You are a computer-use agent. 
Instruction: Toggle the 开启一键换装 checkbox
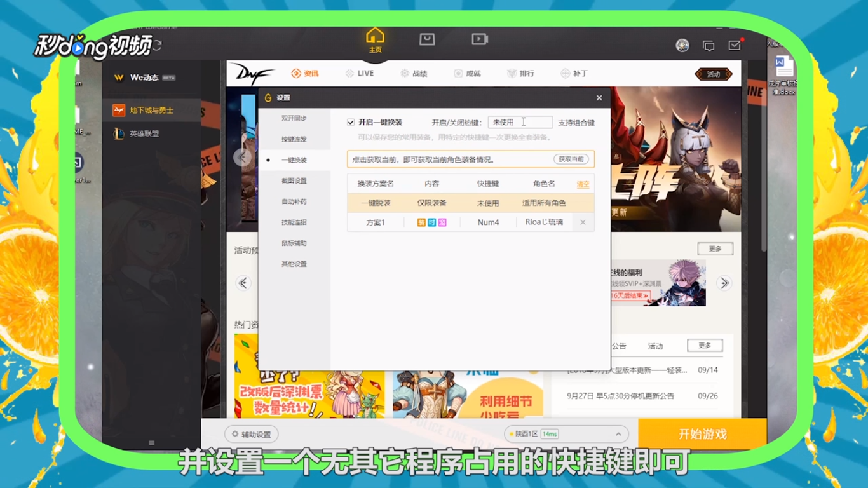[x=351, y=122]
